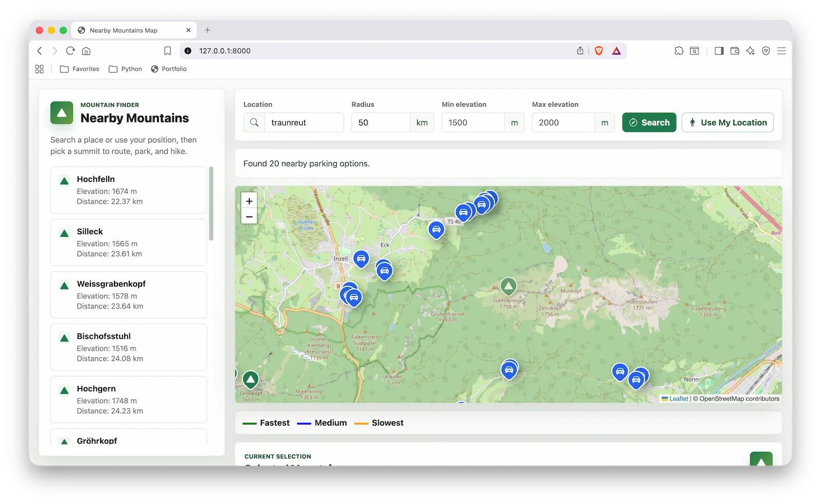Viewport: 821px width, 504px height.
Task: Click the "Slowest" legend label
Action: 387,423
